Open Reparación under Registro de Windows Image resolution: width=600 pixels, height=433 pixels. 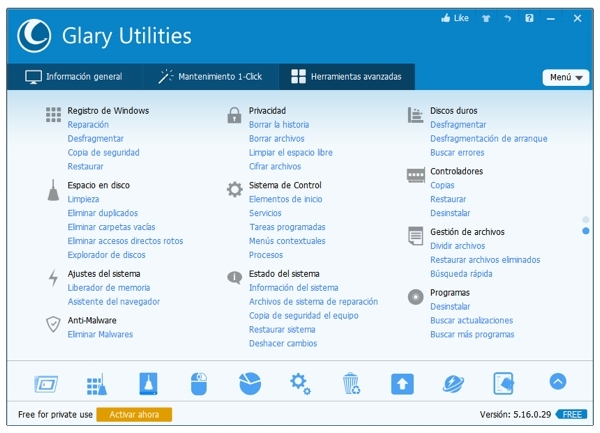pyautogui.click(x=88, y=125)
